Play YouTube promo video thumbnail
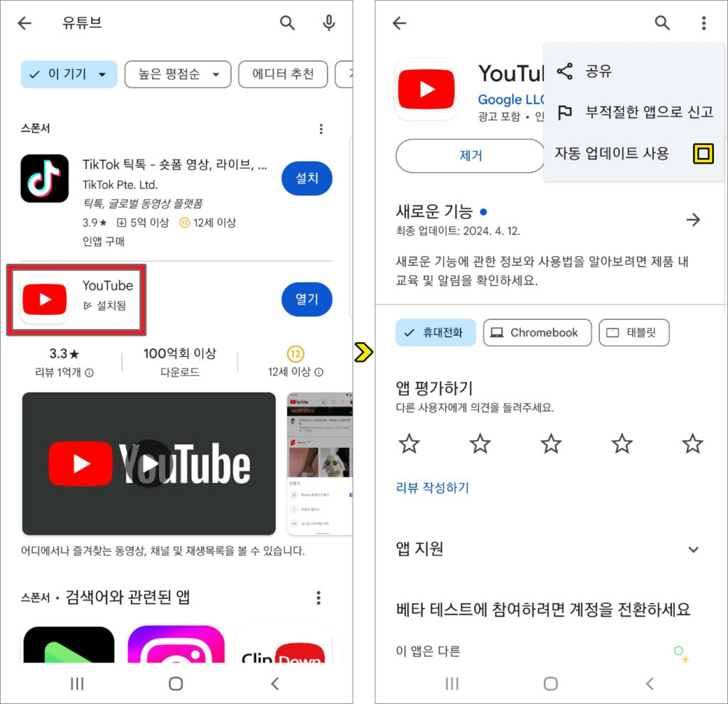Viewport: 728px width, 704px height. [149, 464]
